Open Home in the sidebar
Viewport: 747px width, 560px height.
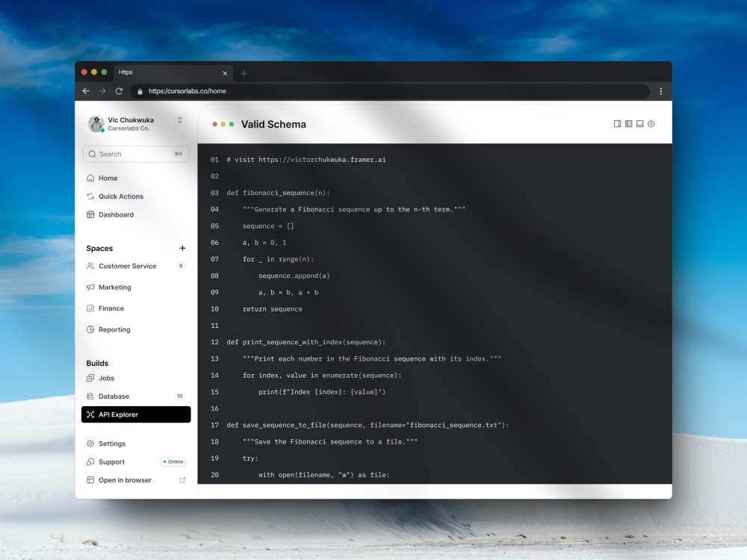[108, 178]
